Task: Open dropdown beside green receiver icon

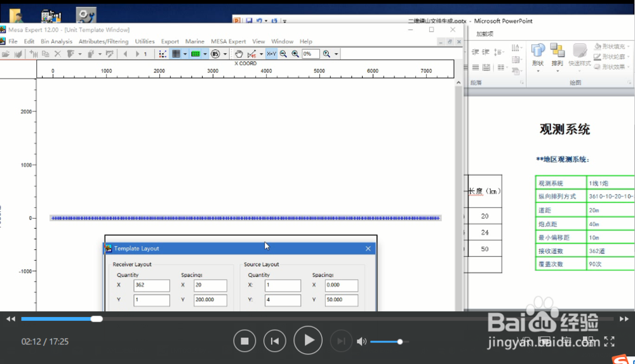Action: point(205,54)
